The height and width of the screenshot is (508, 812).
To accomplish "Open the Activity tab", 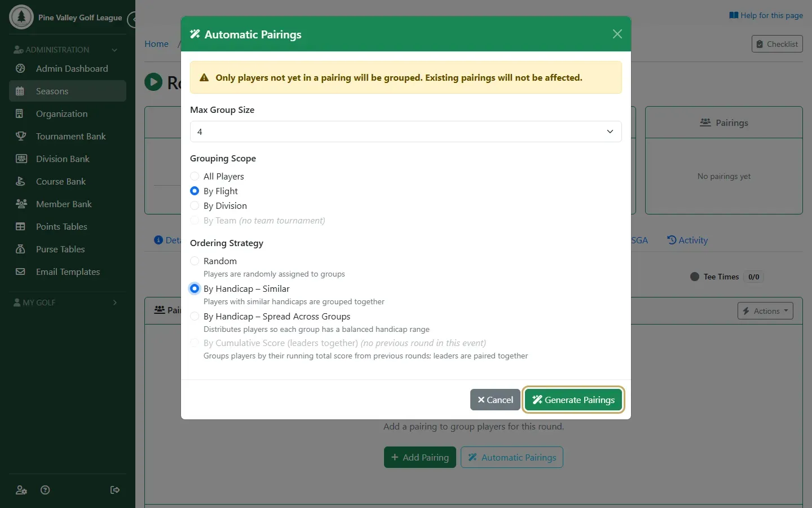I will coord(687,240).
